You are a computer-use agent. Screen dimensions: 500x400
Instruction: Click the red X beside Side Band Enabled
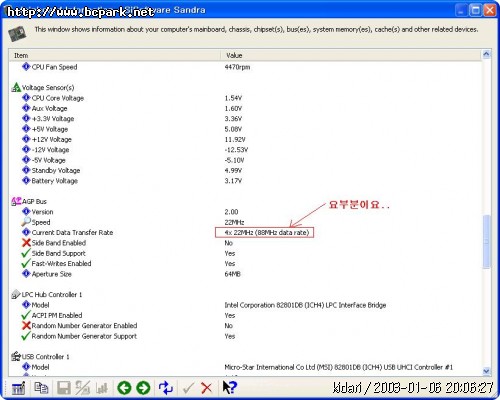coord(26,242)
